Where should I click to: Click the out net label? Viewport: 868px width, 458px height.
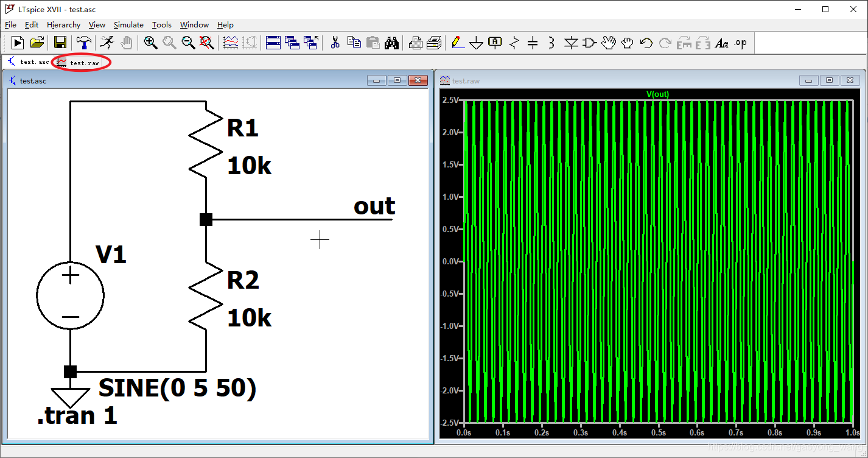pos(374,206)
